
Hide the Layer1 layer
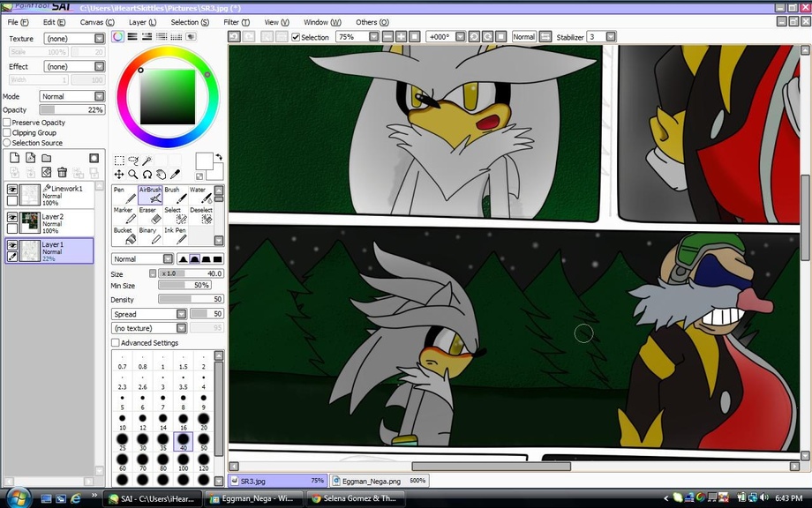point(11,245)
